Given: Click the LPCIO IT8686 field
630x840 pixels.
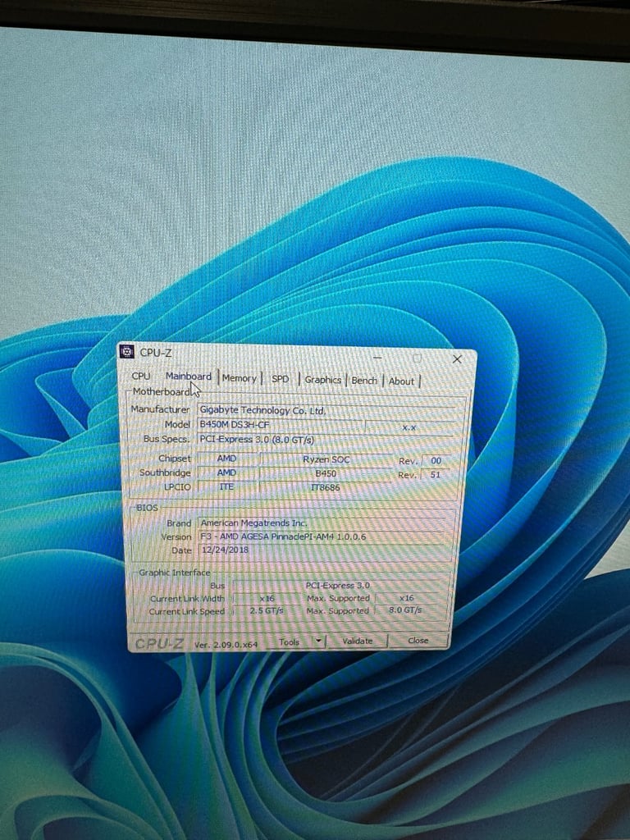Looking at the screenshot, I should point(325,487).
